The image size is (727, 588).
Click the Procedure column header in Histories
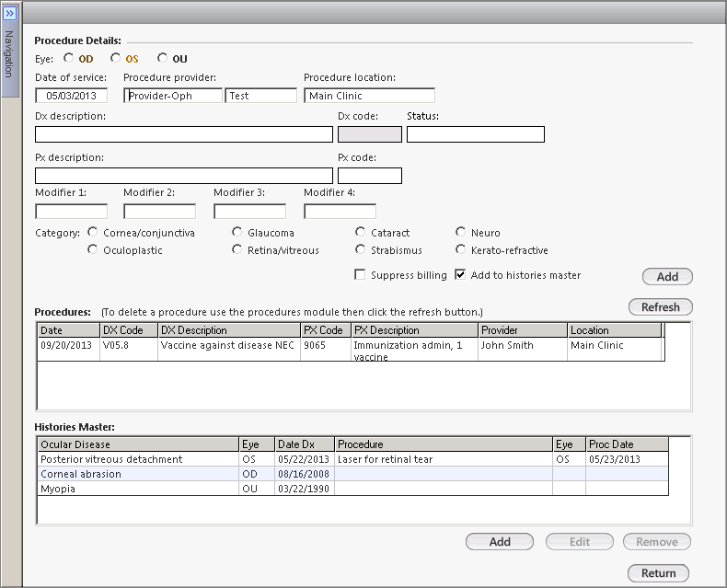pyautogui.click(x=444, y=444)
